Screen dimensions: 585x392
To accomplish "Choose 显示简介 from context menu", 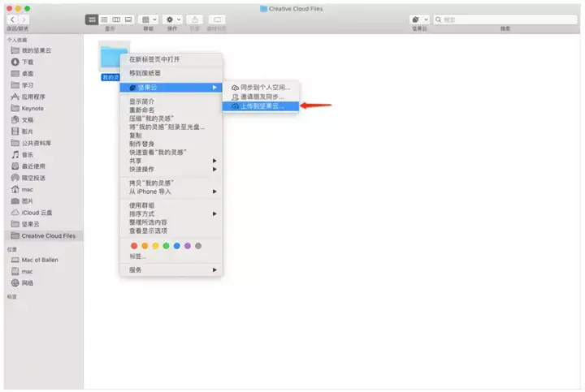I will [x=171, y=101].
